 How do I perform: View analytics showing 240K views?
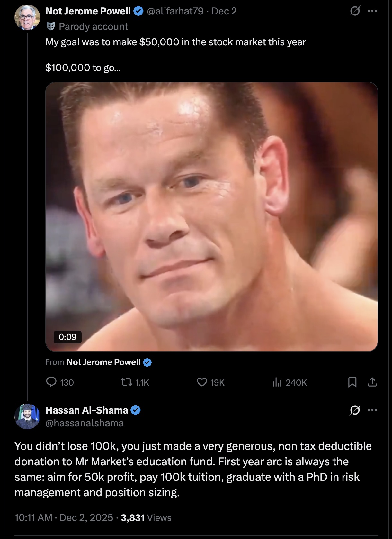(x=277, y=382)
